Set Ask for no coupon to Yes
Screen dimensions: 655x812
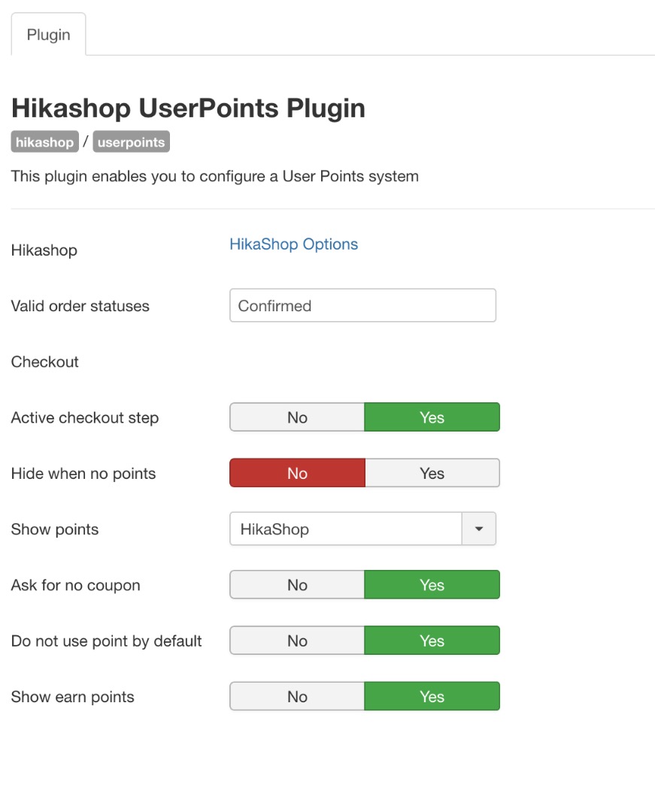tap(432, 585)
